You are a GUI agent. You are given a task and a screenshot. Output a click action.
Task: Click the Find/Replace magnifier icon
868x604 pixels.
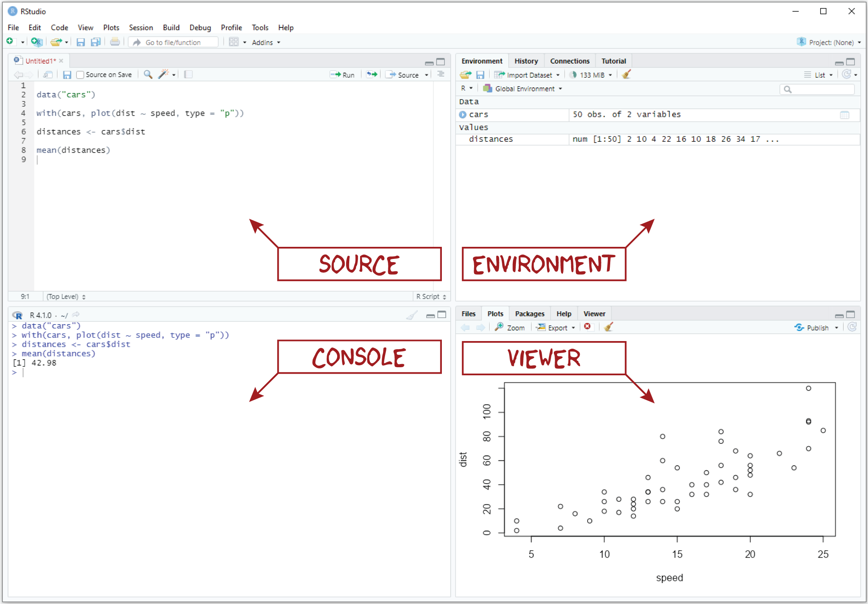click(148, 74)
